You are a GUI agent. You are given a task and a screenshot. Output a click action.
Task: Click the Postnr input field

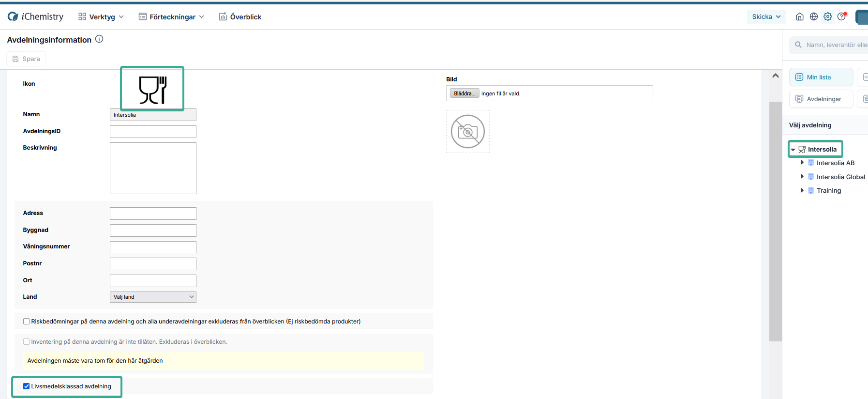pos(153,264)
